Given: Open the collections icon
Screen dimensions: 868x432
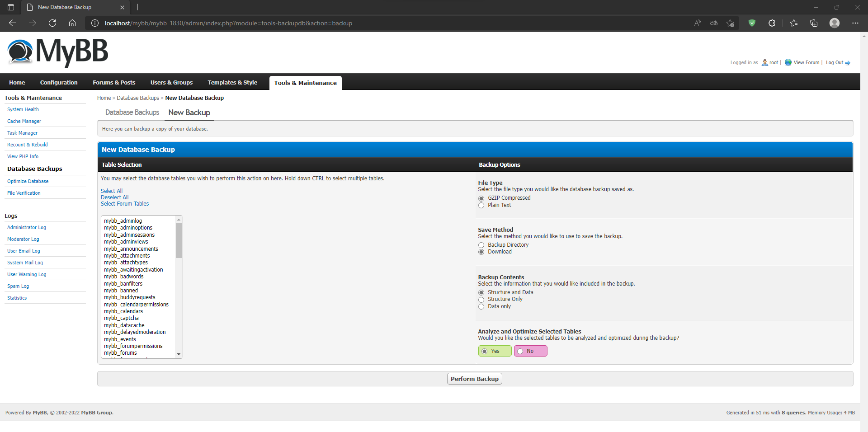Looking at the screenshot, I should [814, 23].
